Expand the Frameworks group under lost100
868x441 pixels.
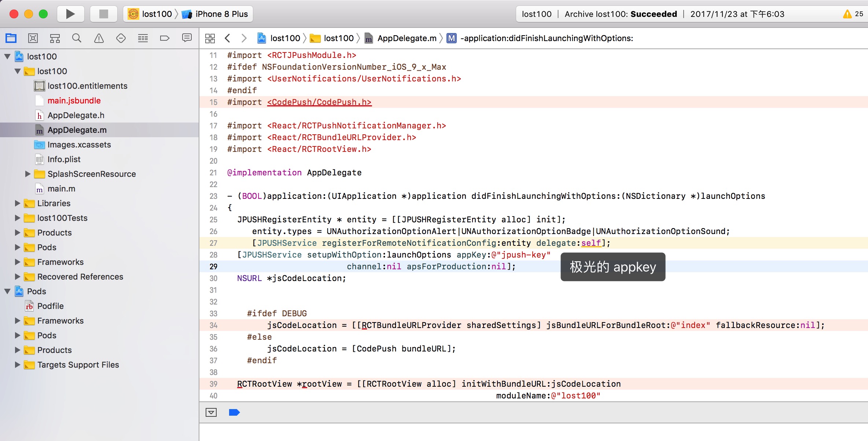pyautogui.click(x=18, y=262)
